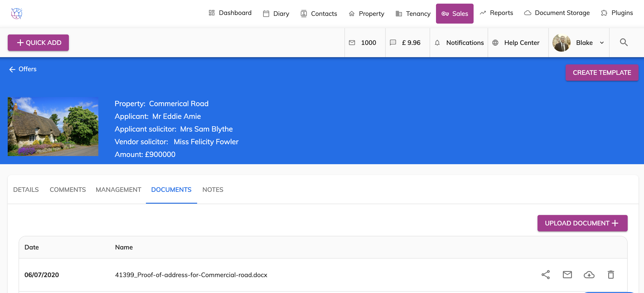The height and width of the screenshot is (293, 644).
Task: Share the Proof-of-address document
Action: 545,274
